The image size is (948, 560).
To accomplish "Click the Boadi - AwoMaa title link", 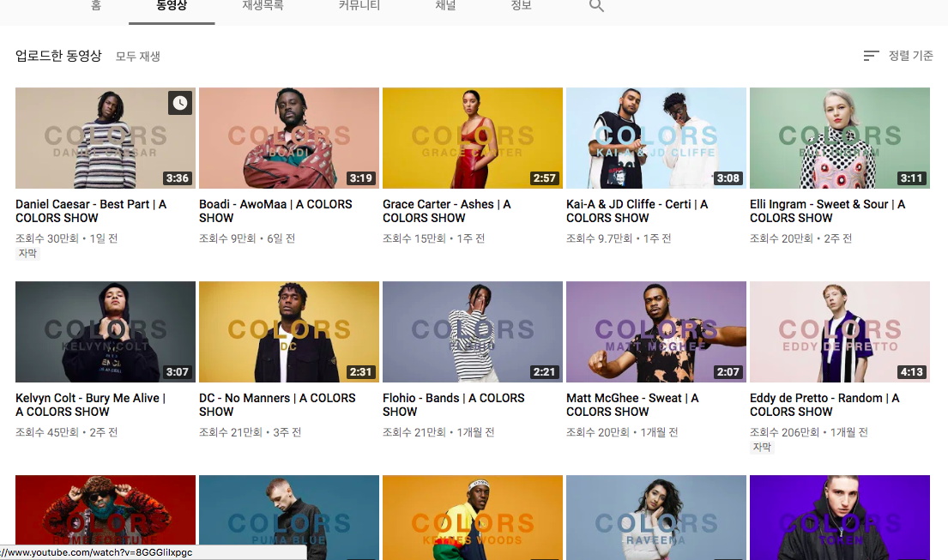I will tap(275, 211).
